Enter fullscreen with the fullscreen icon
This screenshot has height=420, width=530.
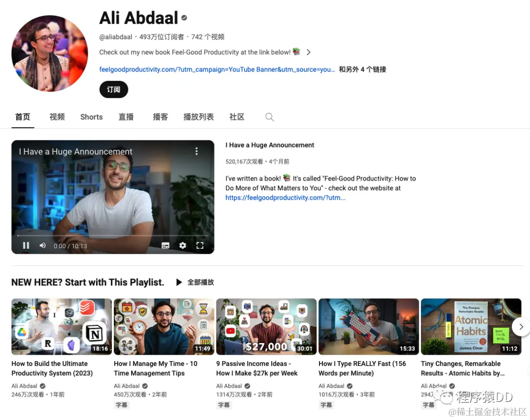(x=200, y=246)
